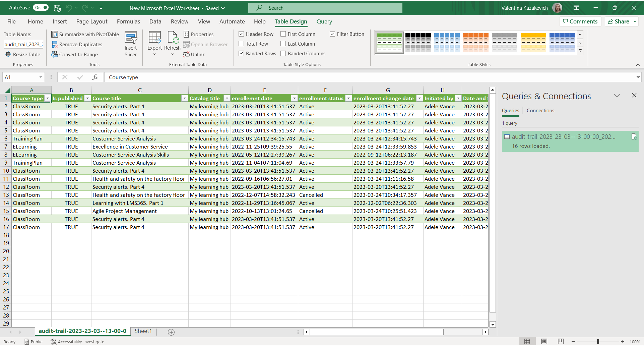
Task: Open the Connections tab in pane
Action: tap(540, 110)
